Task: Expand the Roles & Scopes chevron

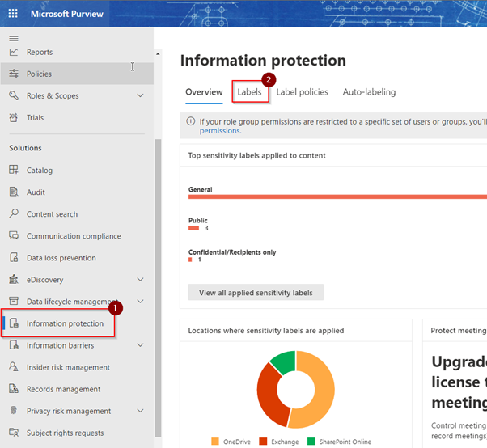Action: (140, 96)
